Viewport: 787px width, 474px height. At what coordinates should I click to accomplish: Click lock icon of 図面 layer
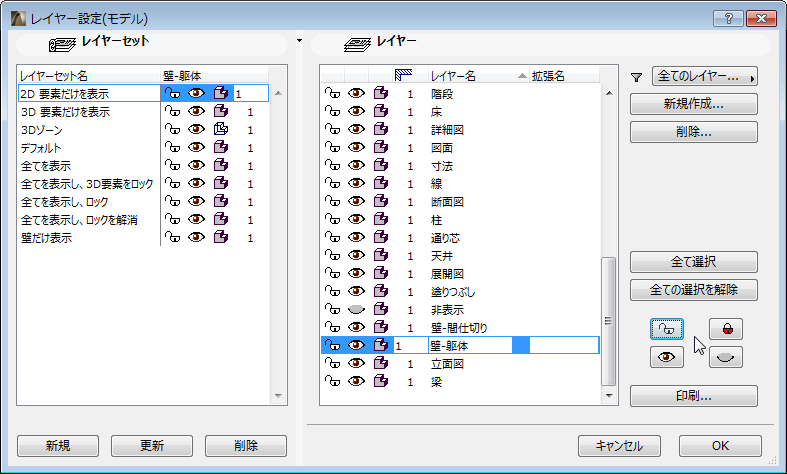332,148
